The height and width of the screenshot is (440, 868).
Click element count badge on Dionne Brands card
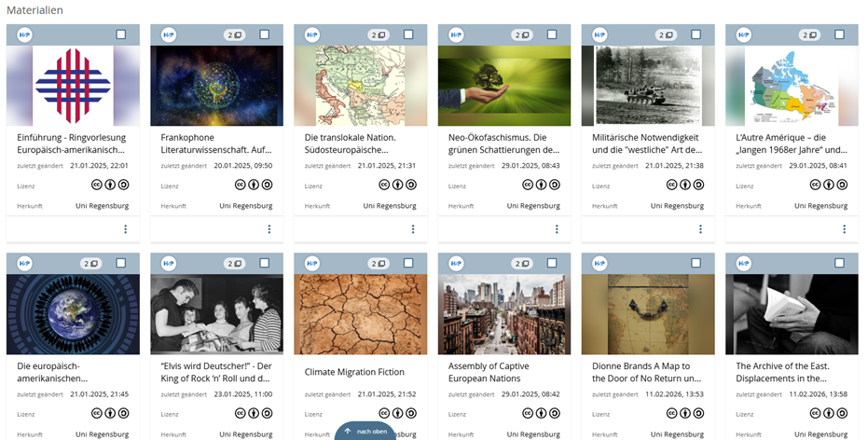coord(665,263)
